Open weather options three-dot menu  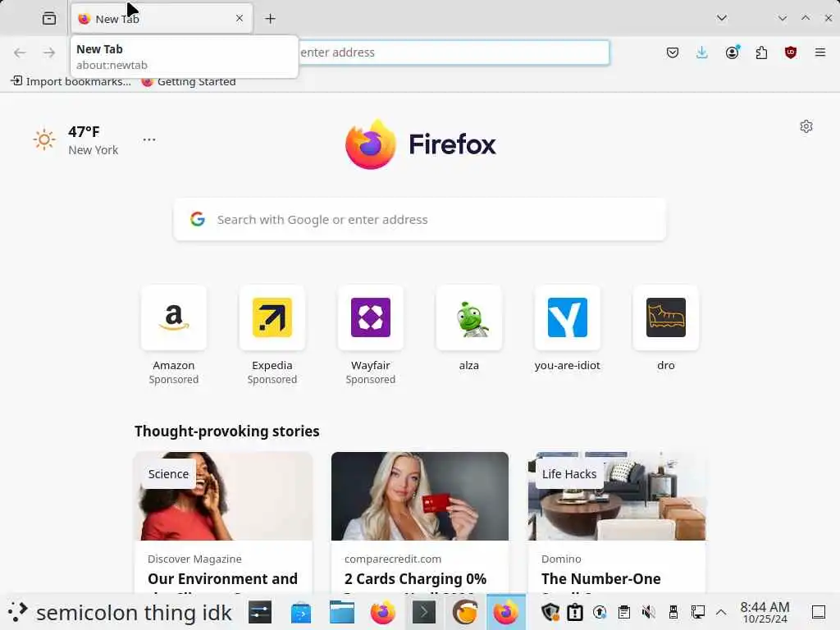[149, 139]
